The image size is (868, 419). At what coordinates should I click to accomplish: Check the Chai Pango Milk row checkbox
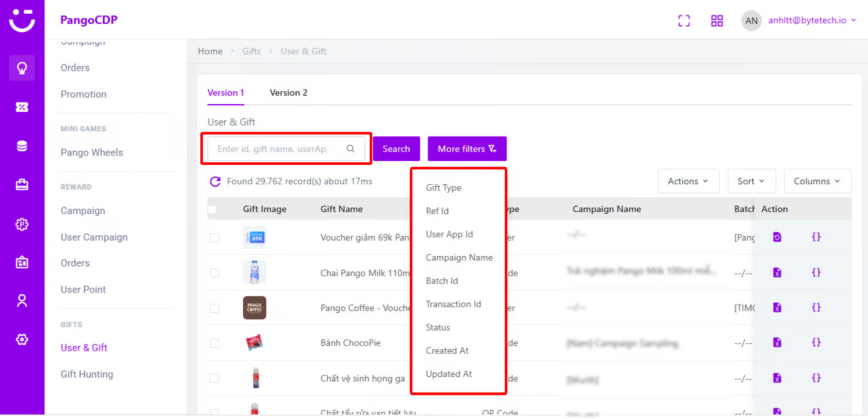tap(214, 273)
